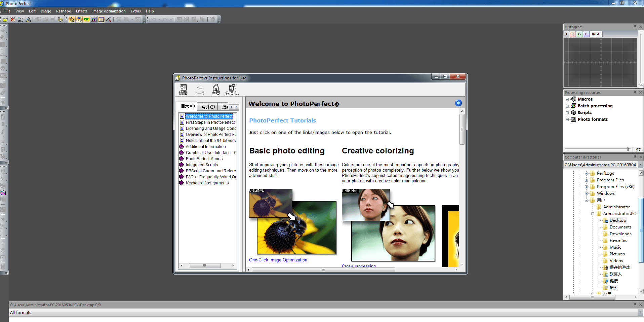Toggle pin on Processing resources panel
Viewport: 644px width, 322px height.
click(635, 93)
